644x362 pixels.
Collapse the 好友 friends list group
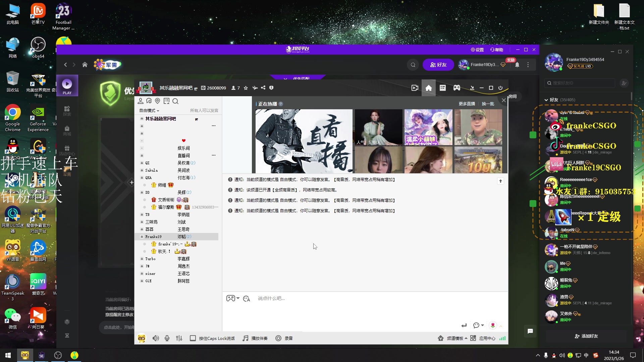pyautogui.click(x=546, y=100)
